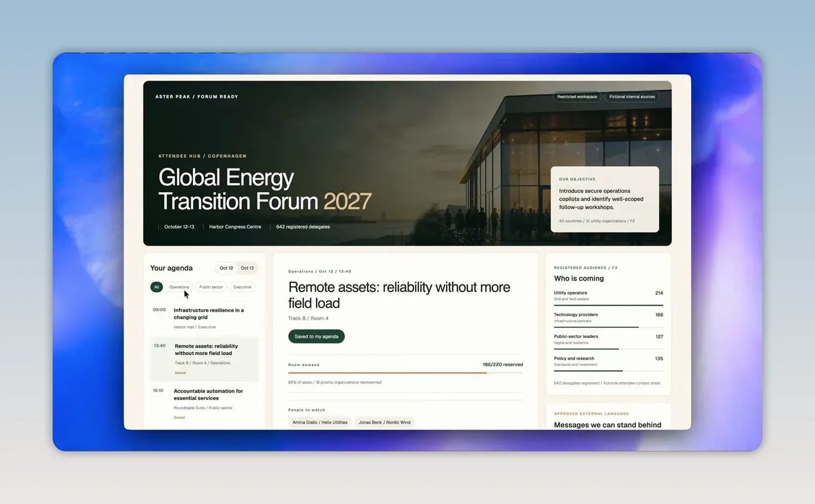The height and width of the screenshot is (504, 815).
Task: Click the Your agenda heading
Action: click(x=171, y=268)
